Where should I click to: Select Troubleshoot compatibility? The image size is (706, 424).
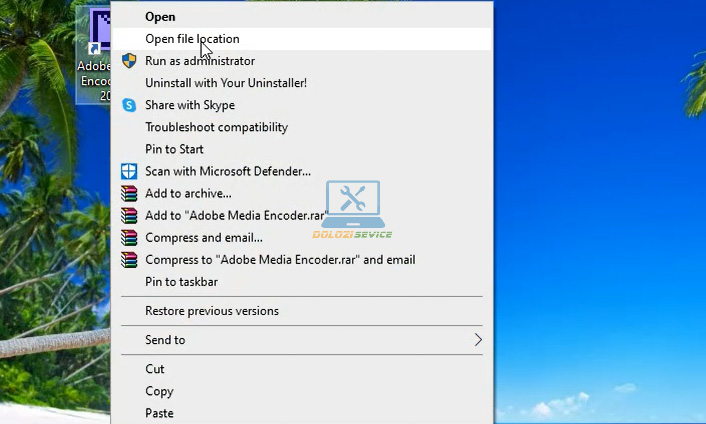pos(216,127)
